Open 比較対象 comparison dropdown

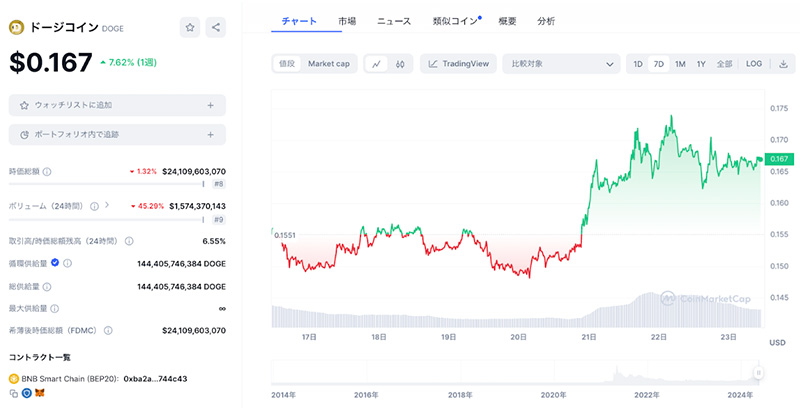click(561, 64)
